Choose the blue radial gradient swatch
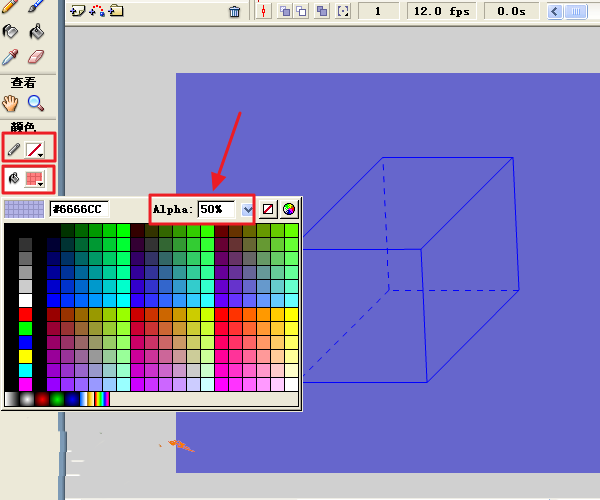This screenshot has width=600, height=500. pyautogui.click(x=72, y=399)
